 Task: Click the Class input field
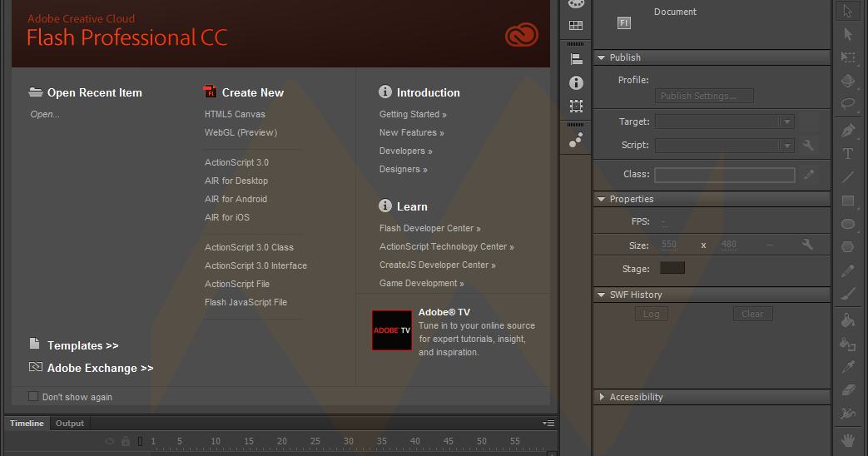click(725, 175)
